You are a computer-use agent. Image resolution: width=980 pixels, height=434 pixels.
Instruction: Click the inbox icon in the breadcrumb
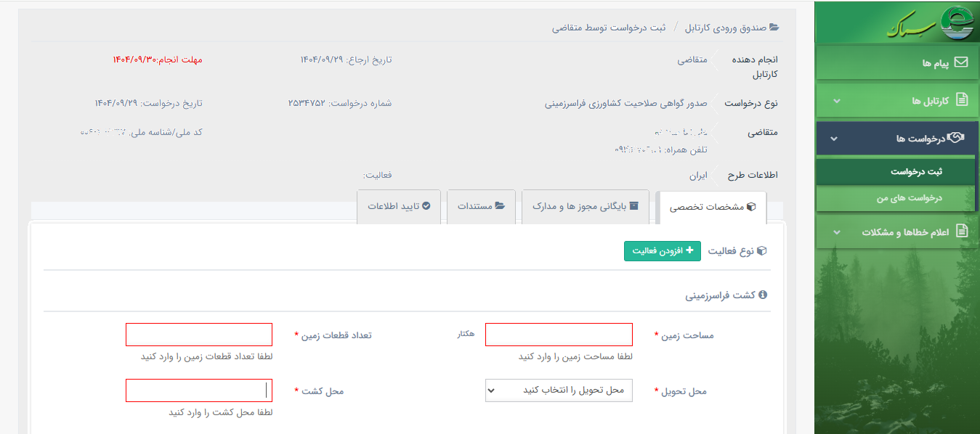point(774,28)
